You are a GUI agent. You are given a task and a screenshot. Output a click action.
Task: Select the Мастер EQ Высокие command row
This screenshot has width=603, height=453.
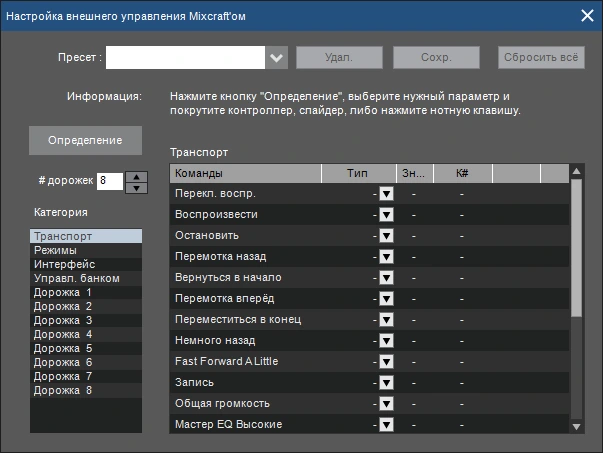[369, 425]
